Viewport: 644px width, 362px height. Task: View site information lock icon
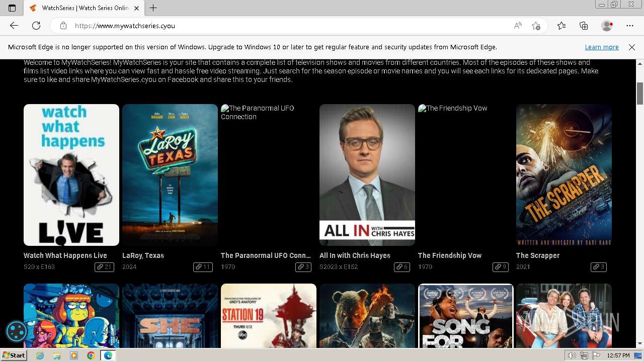tap(63, 26)
